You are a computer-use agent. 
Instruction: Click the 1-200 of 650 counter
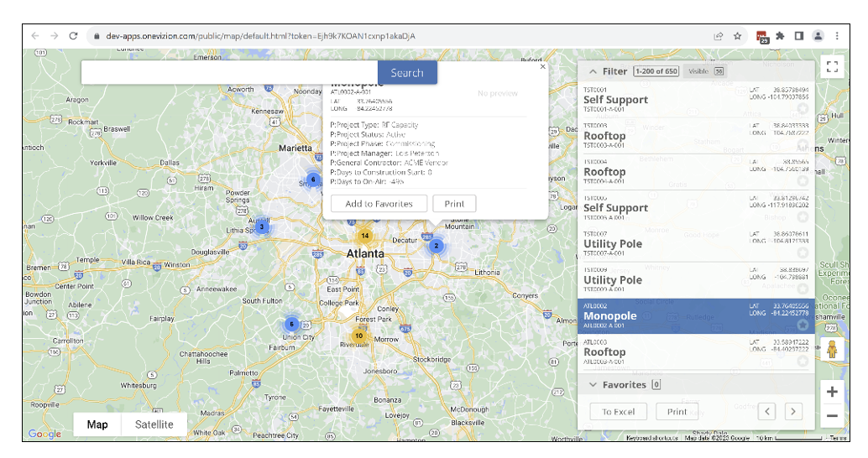pos(656,71)
